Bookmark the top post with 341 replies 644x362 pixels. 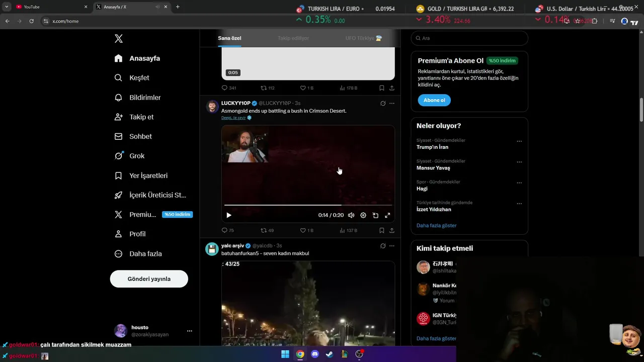click(x=382, y=88)
